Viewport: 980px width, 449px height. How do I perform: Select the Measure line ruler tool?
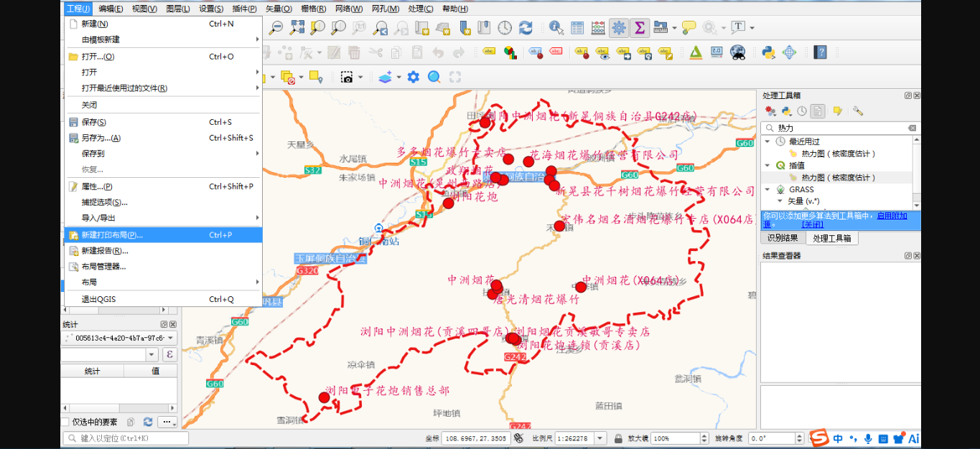tap(661, 28)
